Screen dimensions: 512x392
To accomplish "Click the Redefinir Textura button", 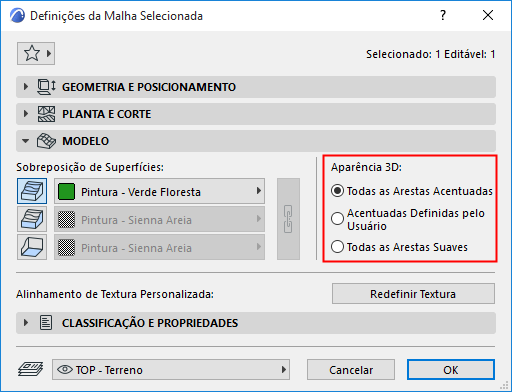I will [x=413, y=294].
